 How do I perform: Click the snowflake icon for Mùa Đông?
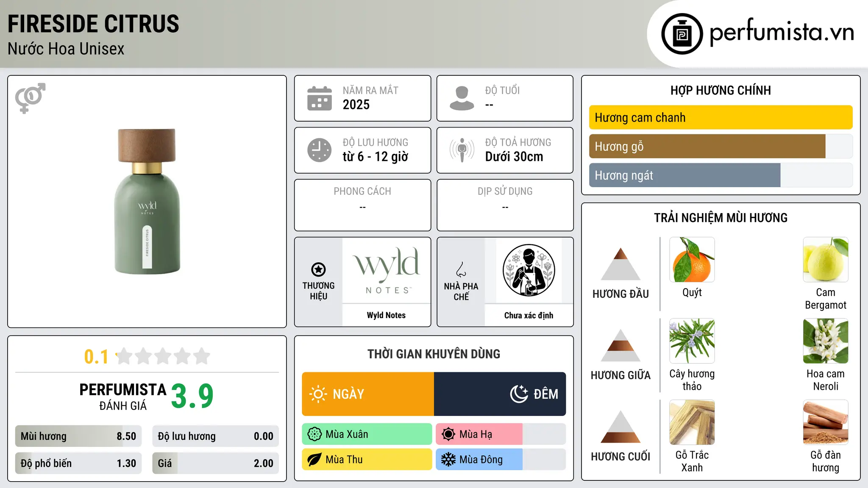(448, 460)
